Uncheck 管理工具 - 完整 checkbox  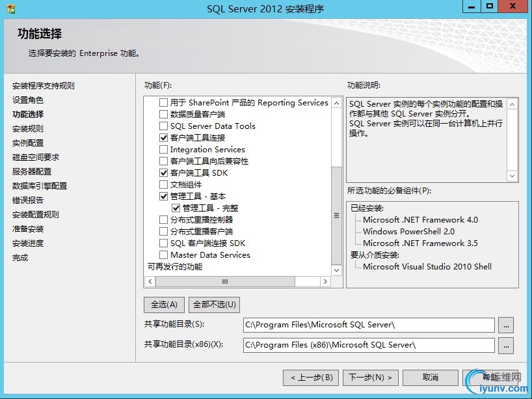(x=176, y=208)
